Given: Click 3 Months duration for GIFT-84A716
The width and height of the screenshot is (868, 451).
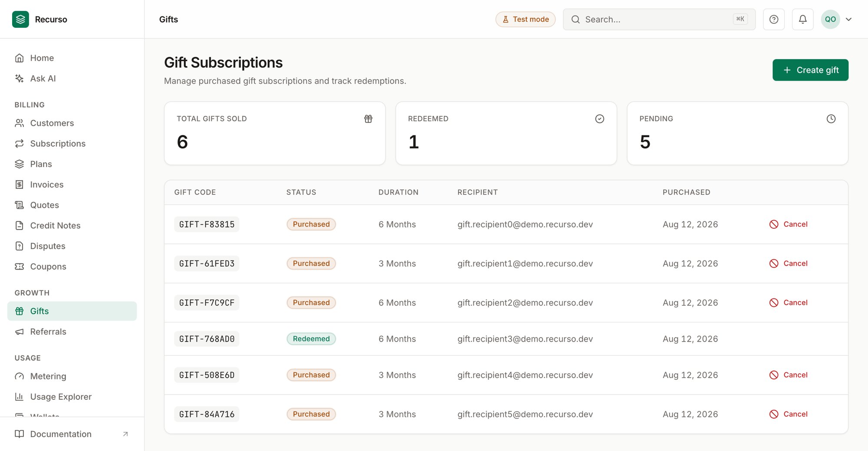Looking at the screenshot, I should coord(397,414).
